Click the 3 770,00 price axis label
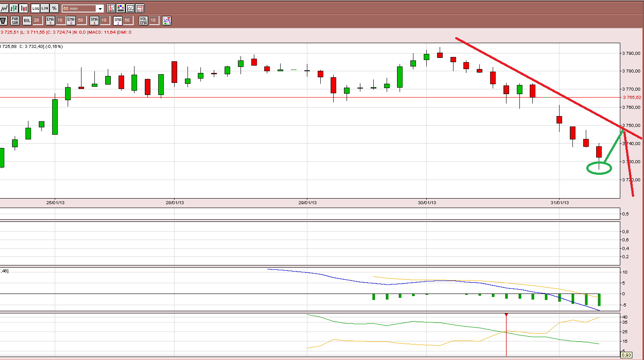644x360 pixels. click(631, 89)
